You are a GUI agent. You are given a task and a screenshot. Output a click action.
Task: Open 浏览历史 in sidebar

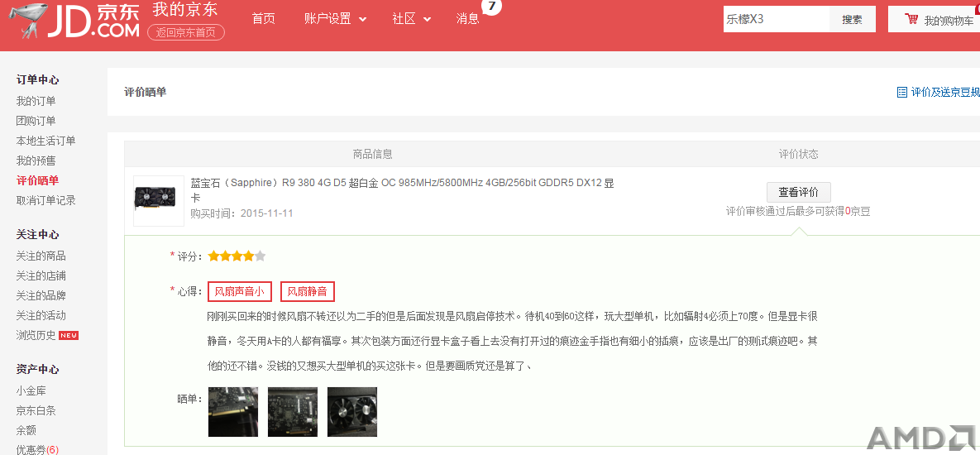[36, 336]
